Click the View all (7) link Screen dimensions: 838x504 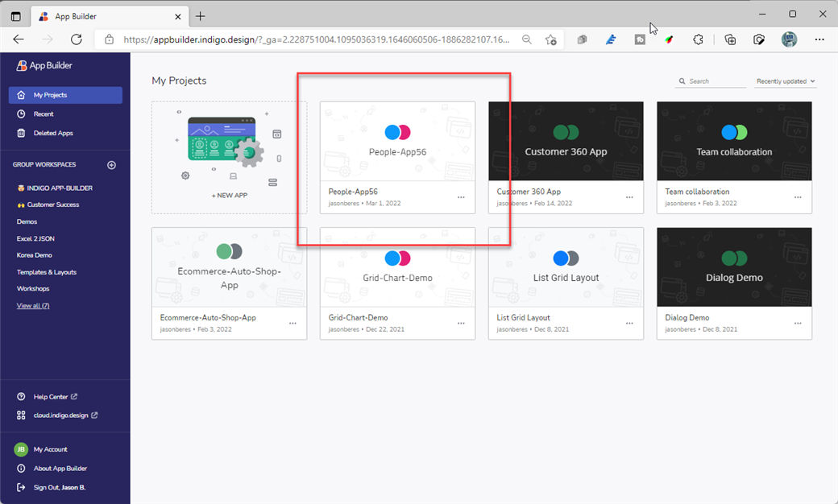(32, 306)
